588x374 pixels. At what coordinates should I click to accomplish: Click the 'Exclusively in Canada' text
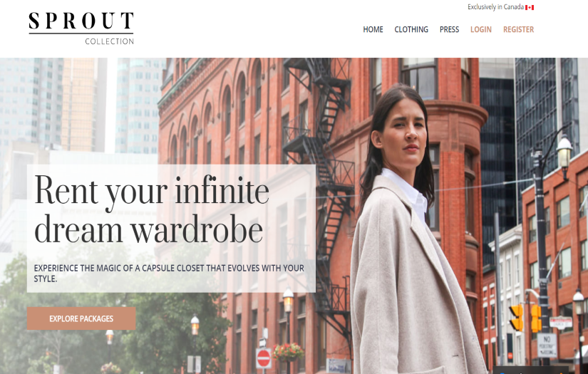495,7
